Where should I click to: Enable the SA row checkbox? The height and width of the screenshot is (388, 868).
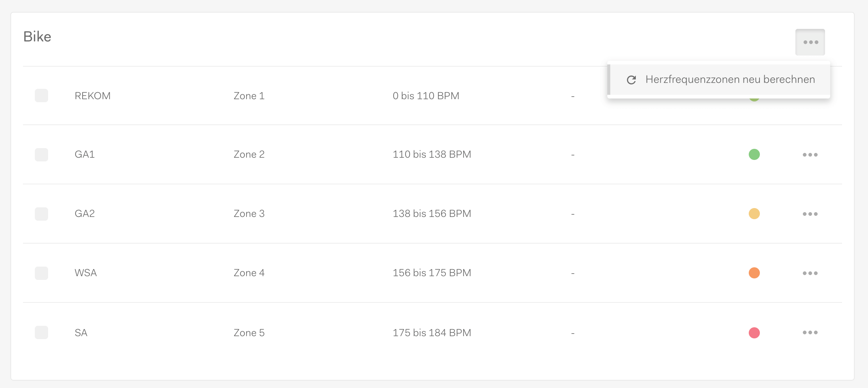(41, 332)
